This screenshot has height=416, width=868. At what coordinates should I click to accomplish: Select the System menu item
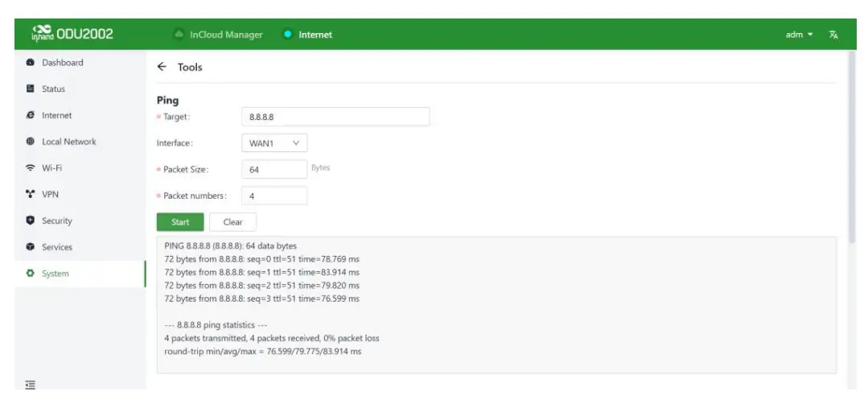pyautogui.click(x=80, y=274)
